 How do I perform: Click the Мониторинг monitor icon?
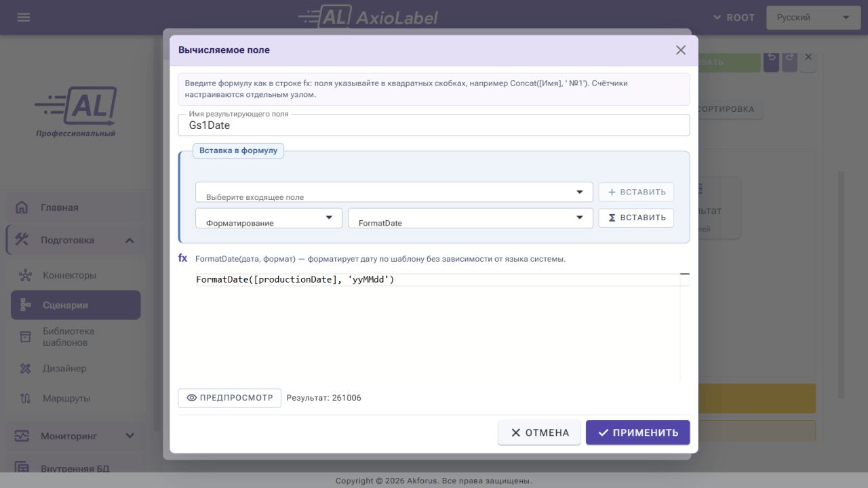coord(22,436)
